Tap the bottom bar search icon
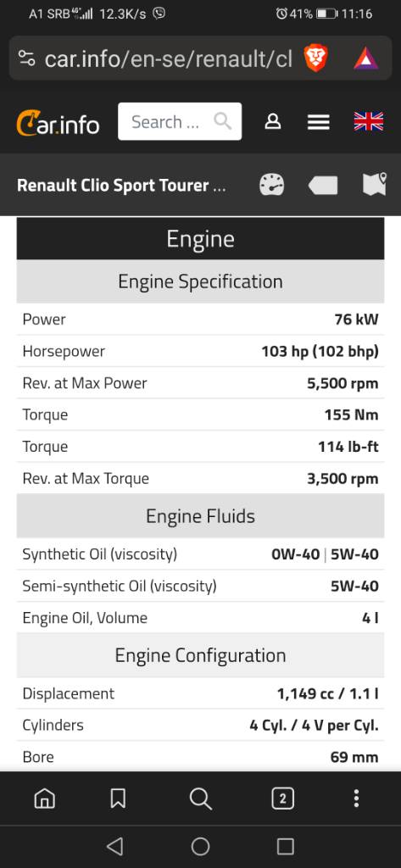 [200, 798]
